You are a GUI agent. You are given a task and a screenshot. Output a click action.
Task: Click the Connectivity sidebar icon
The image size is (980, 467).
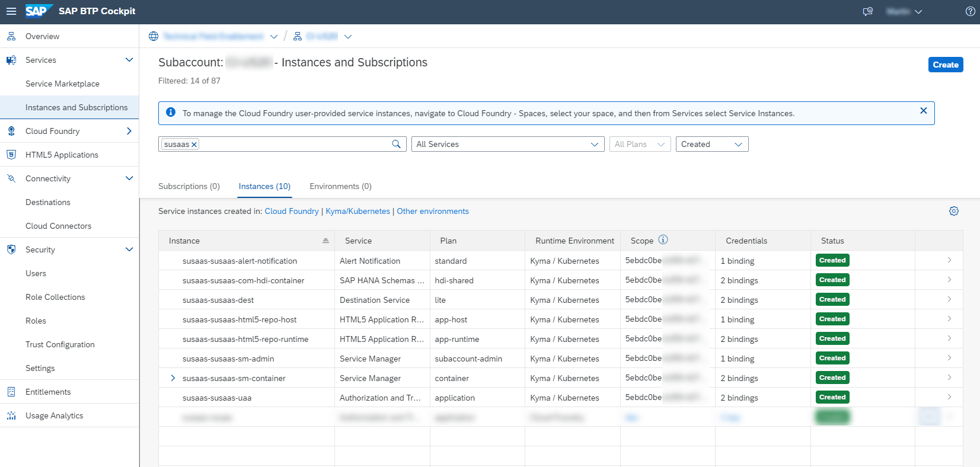11,178
